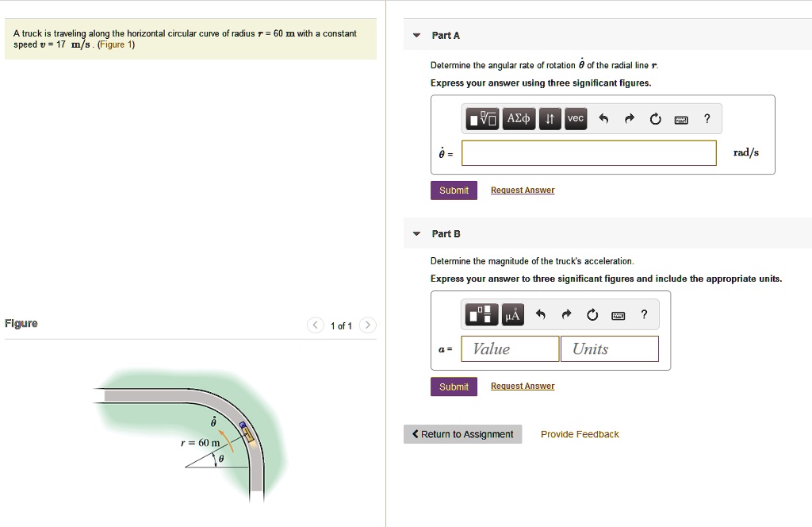Redo the last entry in Part A
812x527 pixels.
(x=628, y=118)
